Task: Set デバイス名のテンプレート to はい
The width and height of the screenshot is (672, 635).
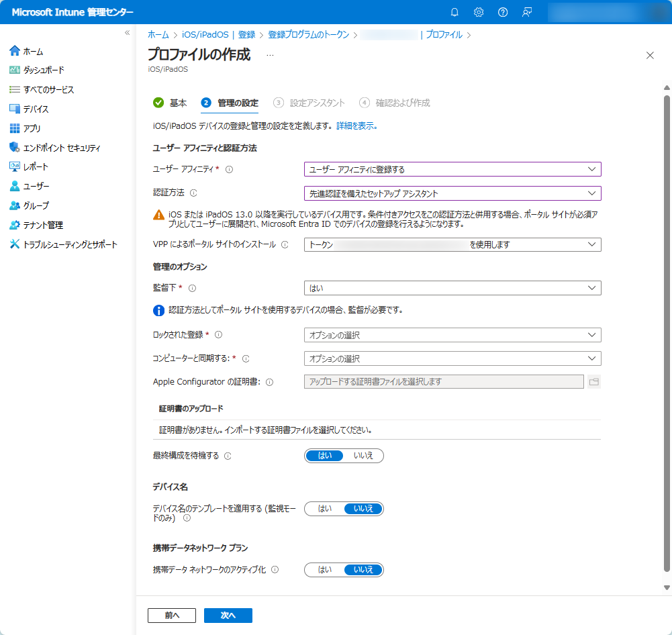Action: (324, 509)
